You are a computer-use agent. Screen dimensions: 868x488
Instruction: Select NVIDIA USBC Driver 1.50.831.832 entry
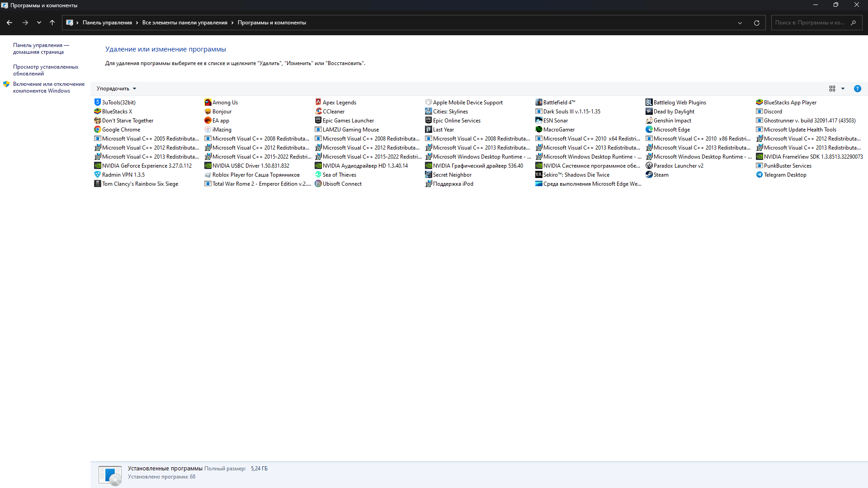click(x=247, y=165)
